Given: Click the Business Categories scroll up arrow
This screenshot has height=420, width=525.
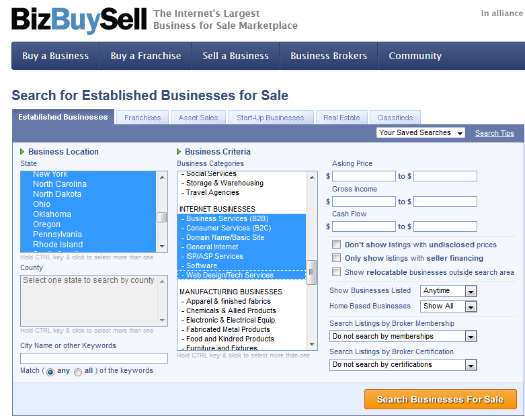Looking at the screenshot, I should click(312, 177).
